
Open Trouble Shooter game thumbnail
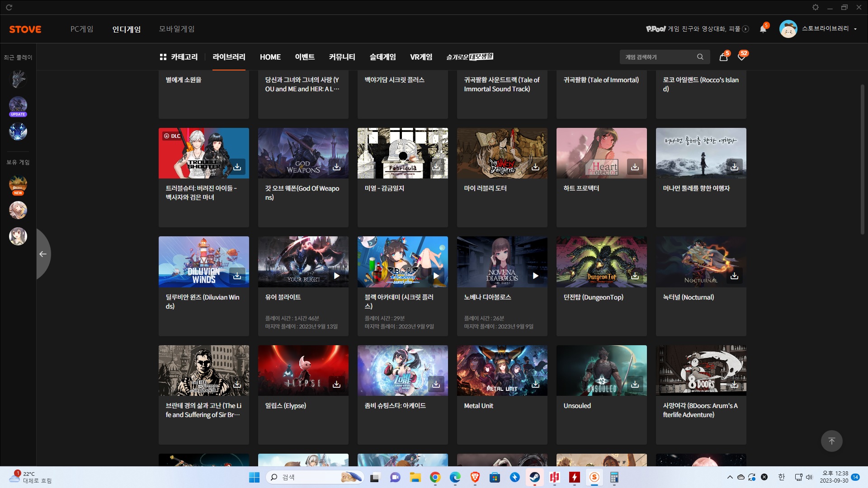click(x=203, y=153)
